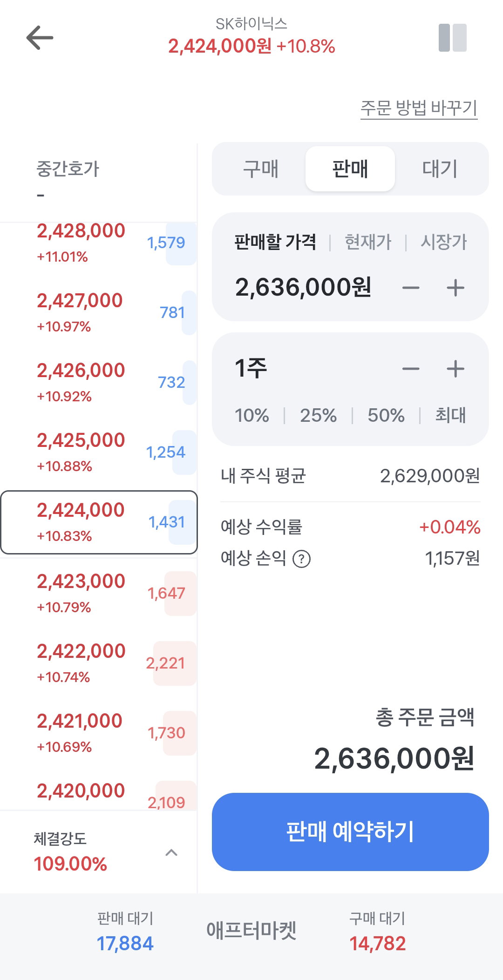Increase the selling price with the plus icon
Screen dimensions: 503x980
455,288
